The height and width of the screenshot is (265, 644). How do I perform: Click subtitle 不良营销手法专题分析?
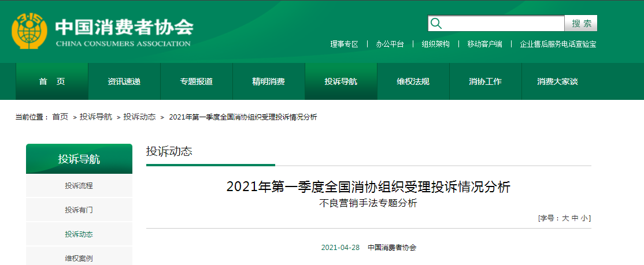[x=368, y=203]
